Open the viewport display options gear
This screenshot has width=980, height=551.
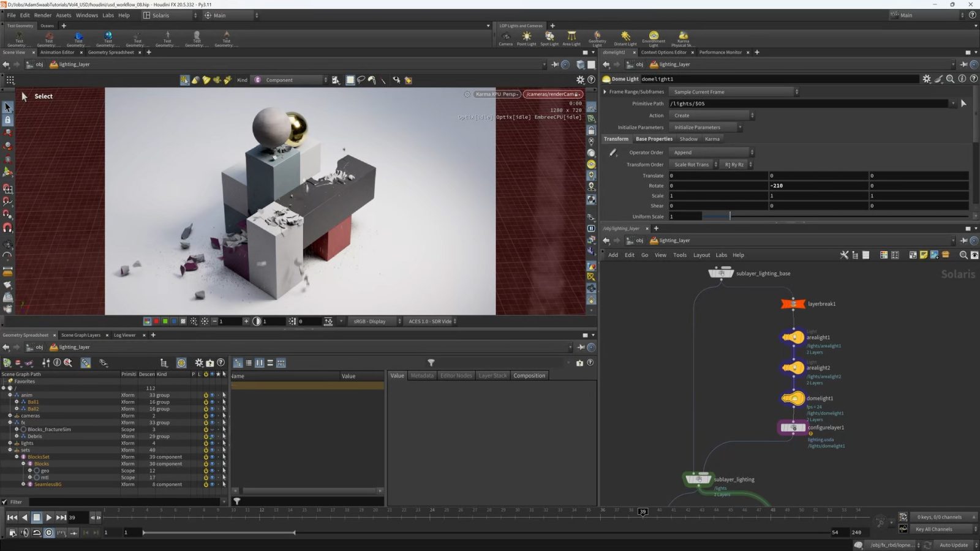click(x=580, y=80)
